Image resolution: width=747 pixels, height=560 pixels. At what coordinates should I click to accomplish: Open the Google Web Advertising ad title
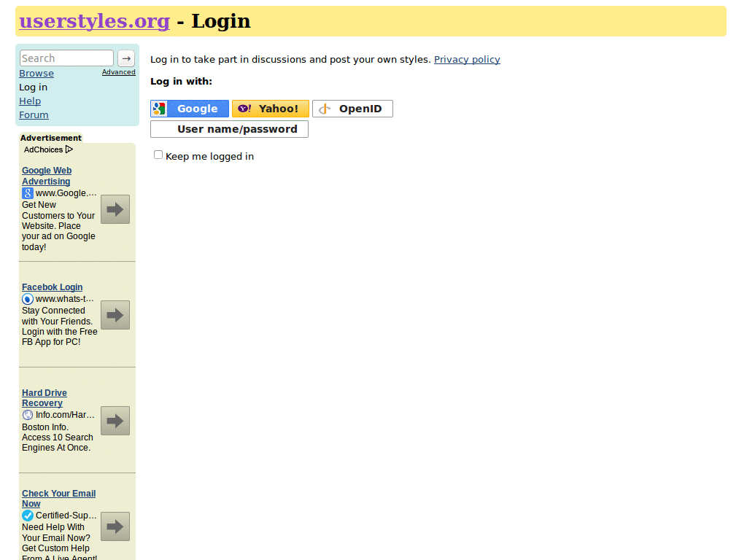(47, 176)
